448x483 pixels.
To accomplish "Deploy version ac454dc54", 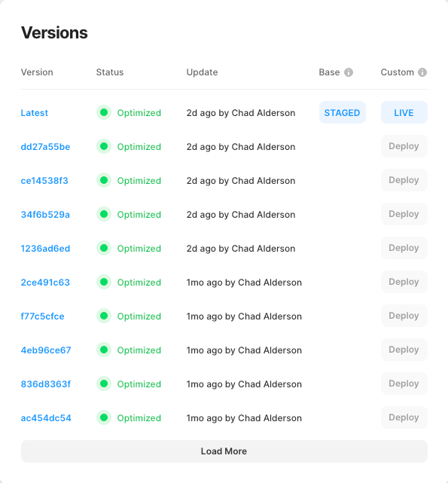I will tap(404, 417).
